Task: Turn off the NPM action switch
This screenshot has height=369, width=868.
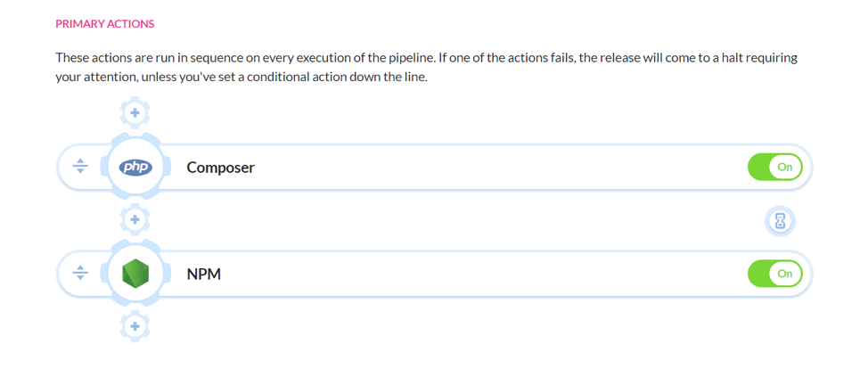Action: click(774, 274)
